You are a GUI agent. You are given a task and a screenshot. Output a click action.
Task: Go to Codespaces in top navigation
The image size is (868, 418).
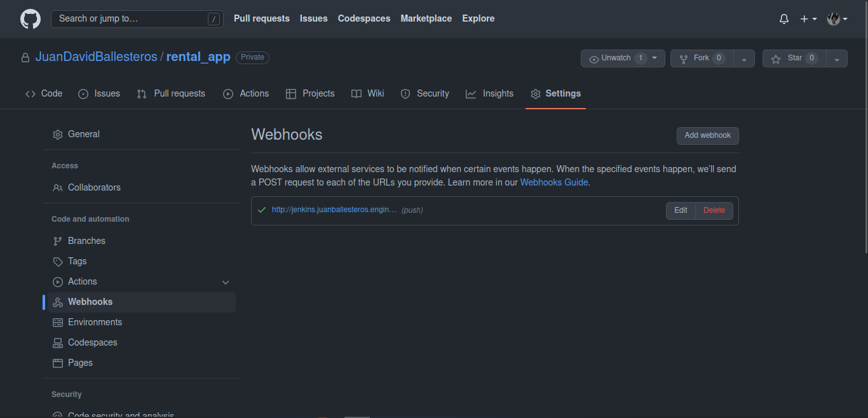(364, 19)
